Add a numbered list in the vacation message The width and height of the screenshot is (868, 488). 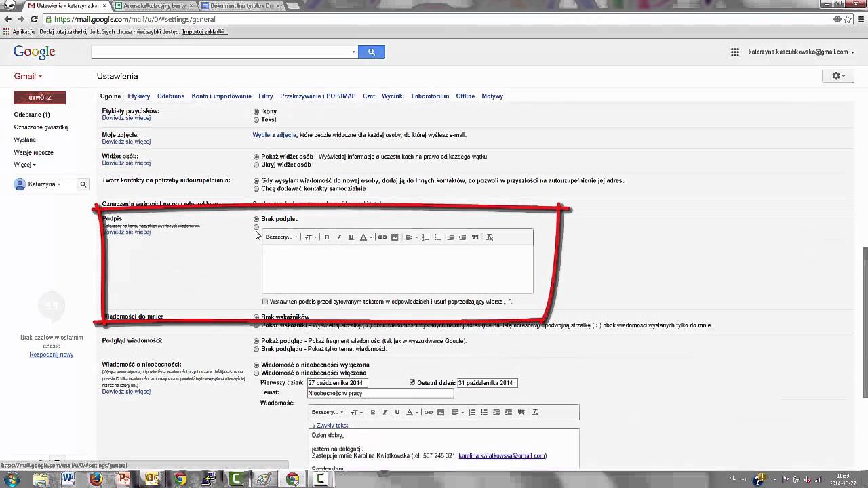tap(472, 412)
